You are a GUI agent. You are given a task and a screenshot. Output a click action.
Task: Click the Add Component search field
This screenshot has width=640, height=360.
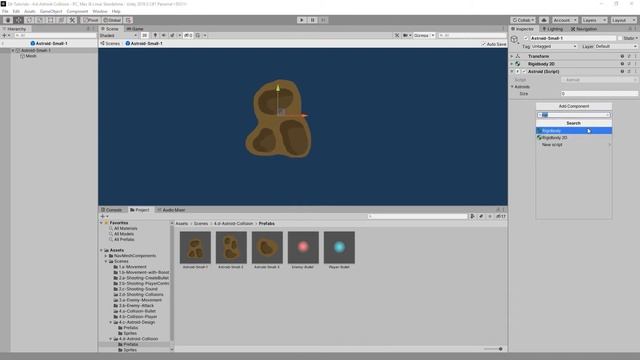[x=574, y=115]
